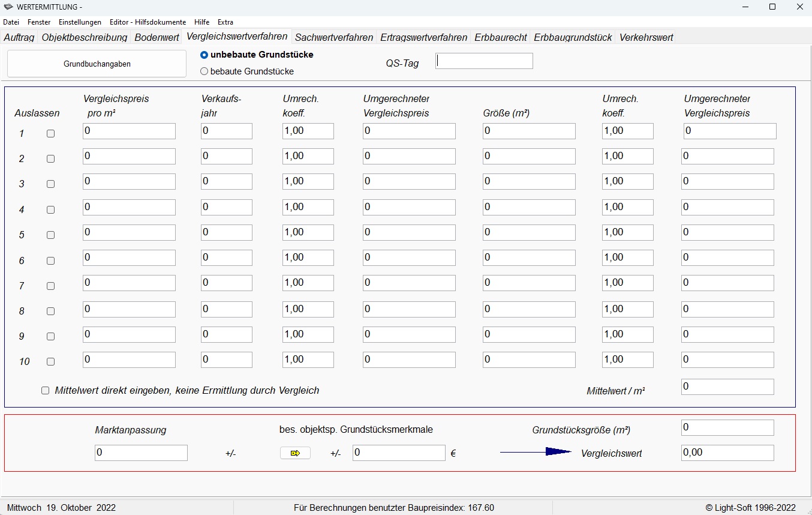Click the date Mittwoch 19. Oktober 2022
The width and height of the screenshot is (812, 515).
point(61,508)
